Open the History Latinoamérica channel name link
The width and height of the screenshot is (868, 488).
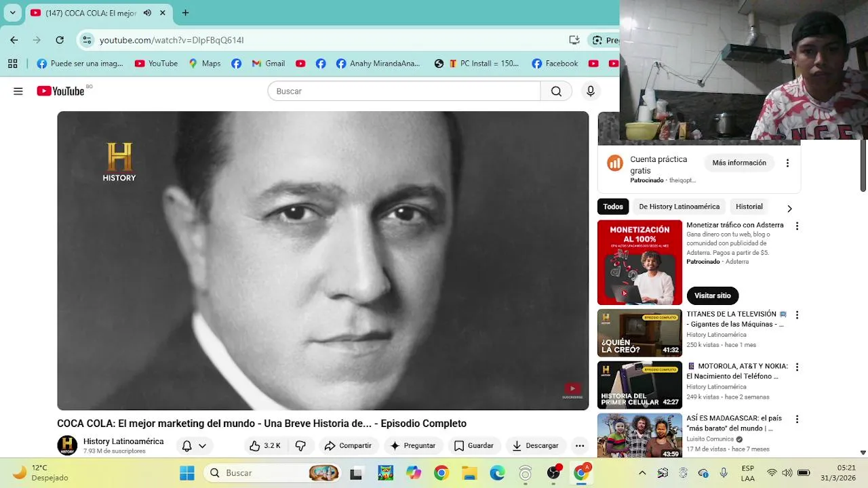pos(123,441)
